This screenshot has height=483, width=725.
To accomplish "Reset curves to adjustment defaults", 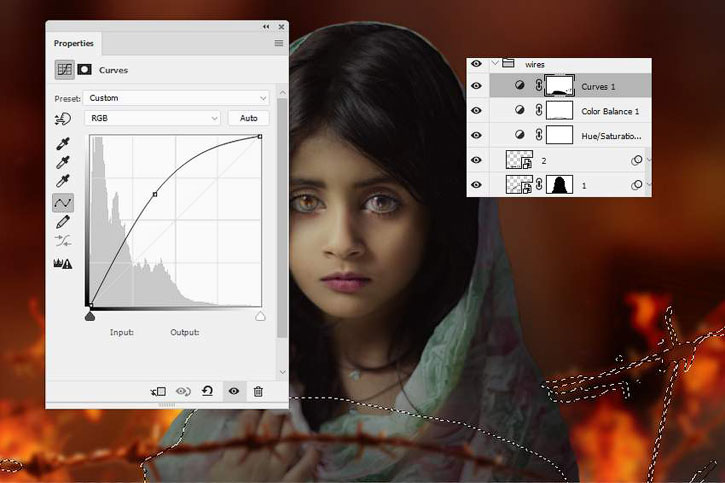I will [x=208, y=391].
